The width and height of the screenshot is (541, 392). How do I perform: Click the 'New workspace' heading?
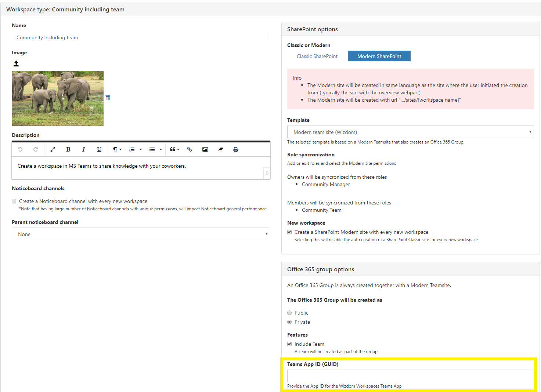(x=306, y=223)
